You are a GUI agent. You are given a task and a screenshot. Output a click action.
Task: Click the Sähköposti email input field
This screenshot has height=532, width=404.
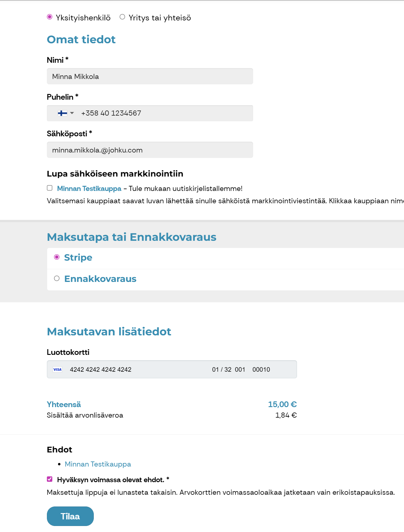point(150,150)
